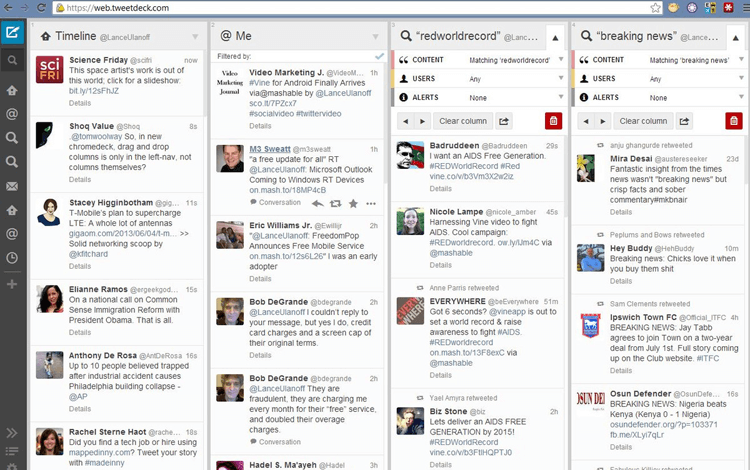Viewport: 750px width, 470px height.
Task: Click the Timeline column header title
Action: 76,36
